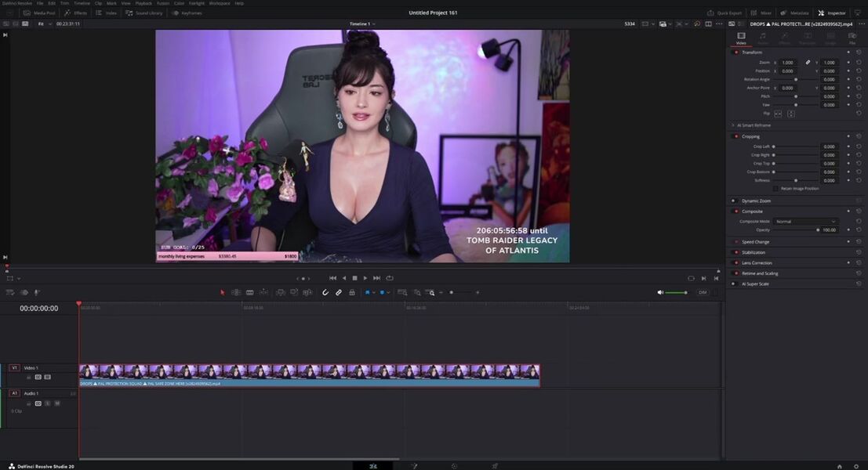
Task: Toggle the Inspector panel
Action: (832, 13)
